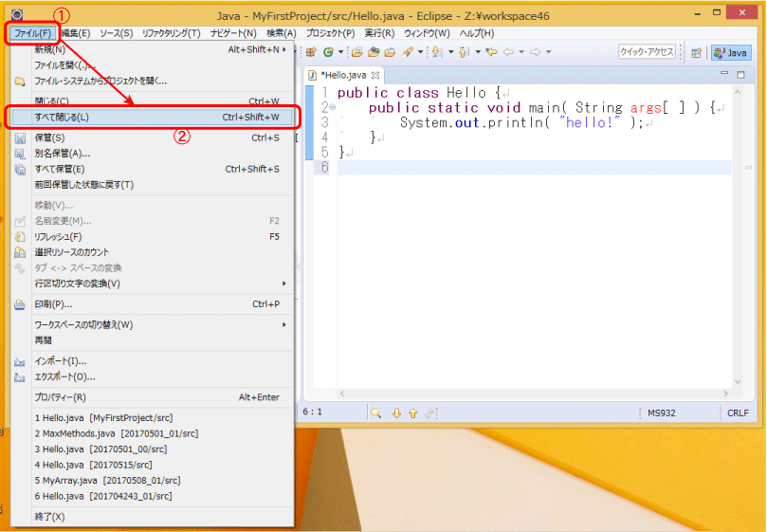767x532 pixels.
Task: Maximize the editor view area
Action: [x=741, y=74]
